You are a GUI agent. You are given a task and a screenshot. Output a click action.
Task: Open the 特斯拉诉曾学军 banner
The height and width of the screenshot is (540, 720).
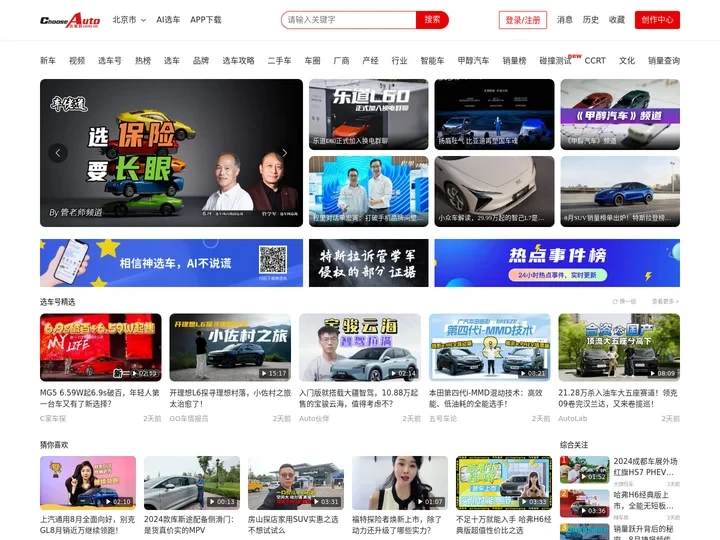point(369,263)
